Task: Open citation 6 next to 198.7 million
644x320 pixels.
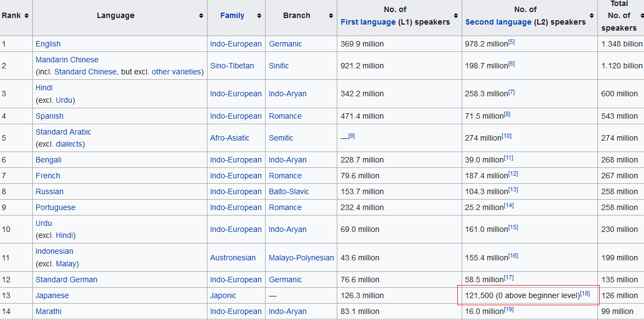Action: pos(511,63)
